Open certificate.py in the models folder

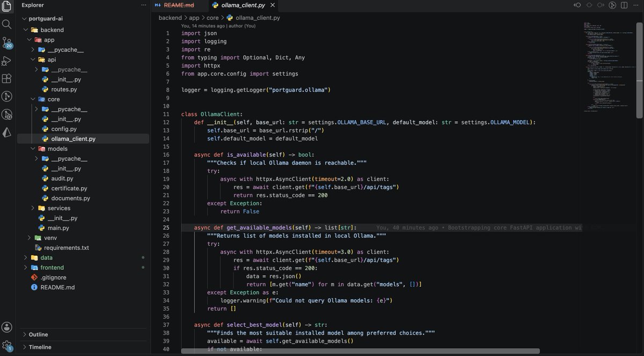[x=69, y=188]
